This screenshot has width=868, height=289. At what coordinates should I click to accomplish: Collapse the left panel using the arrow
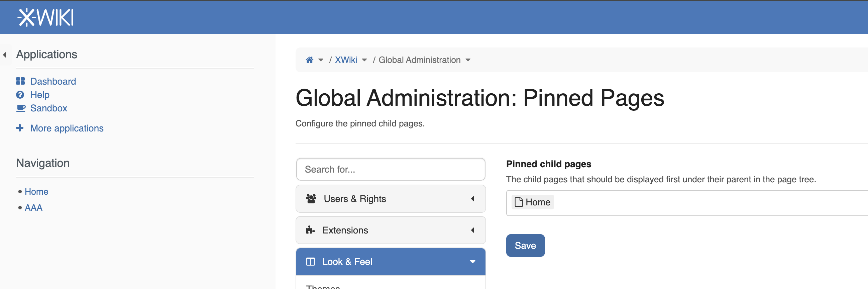tap(5, 55)
